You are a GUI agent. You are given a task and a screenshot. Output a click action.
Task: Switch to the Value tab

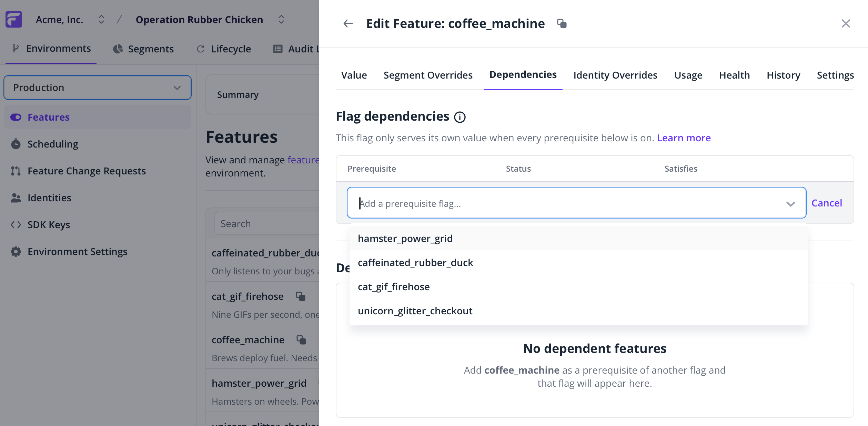(x=354, y=75)
